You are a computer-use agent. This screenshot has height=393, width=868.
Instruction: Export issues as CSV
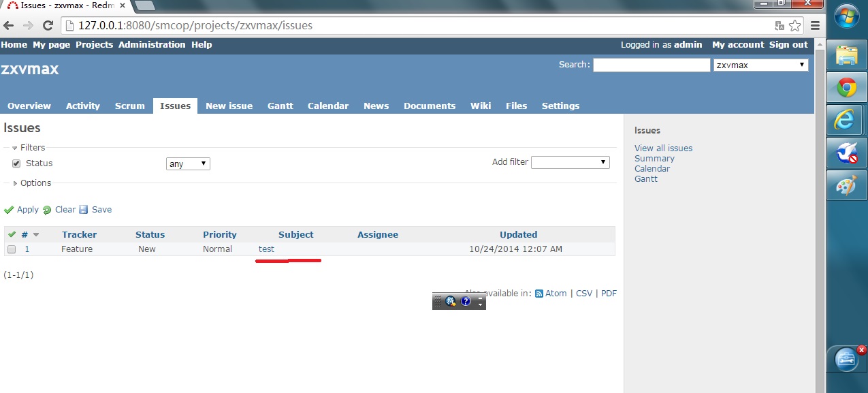click(x=584, y=294)
